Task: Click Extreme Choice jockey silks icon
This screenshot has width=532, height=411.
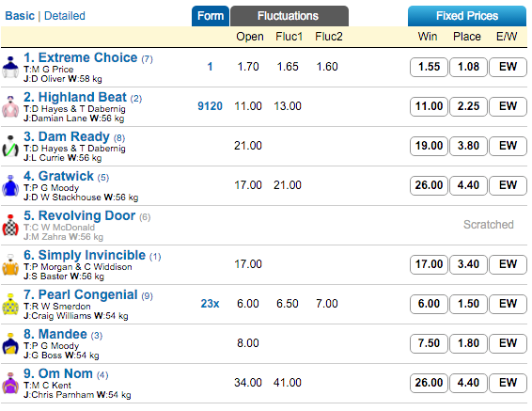Action: [10, 67]
